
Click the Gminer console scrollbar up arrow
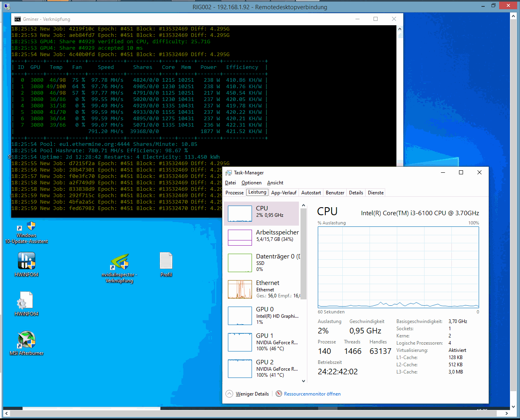400,29
